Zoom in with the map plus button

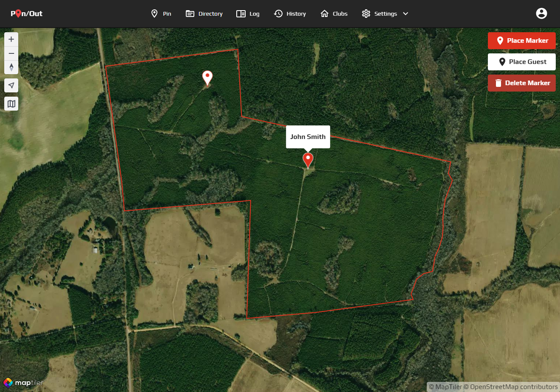coord(11,39)
